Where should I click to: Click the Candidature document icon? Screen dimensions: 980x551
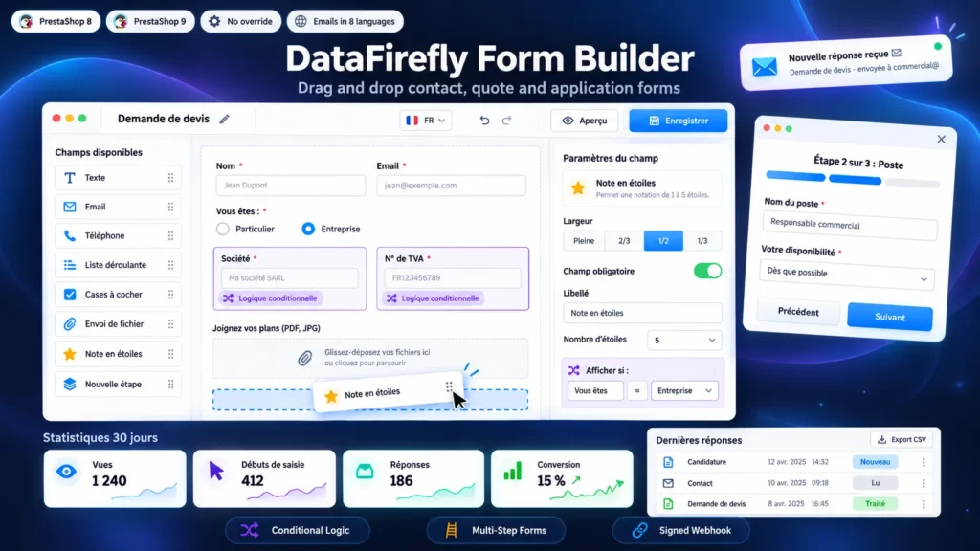(x=668, y=462)
